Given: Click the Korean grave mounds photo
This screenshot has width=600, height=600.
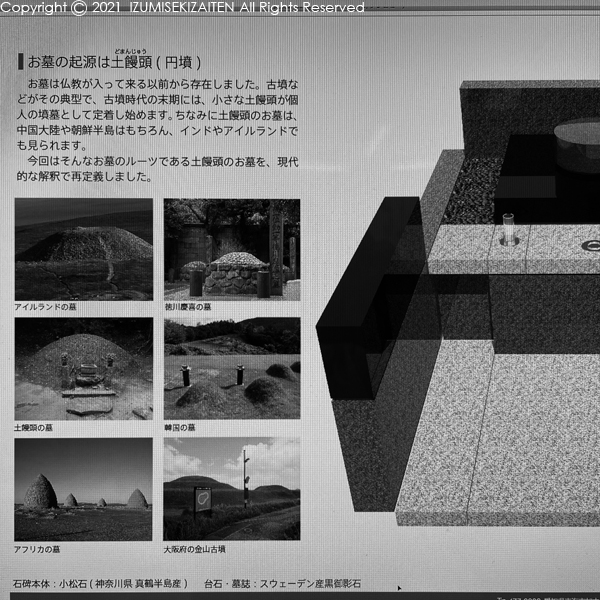Looking at the screenshot, I should pos(231,369).
